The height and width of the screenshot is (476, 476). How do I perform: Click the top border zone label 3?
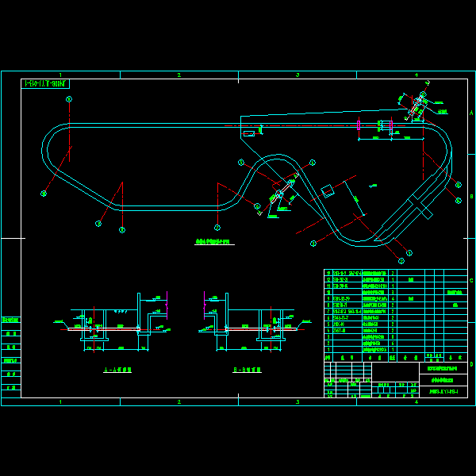click(297, 75)
